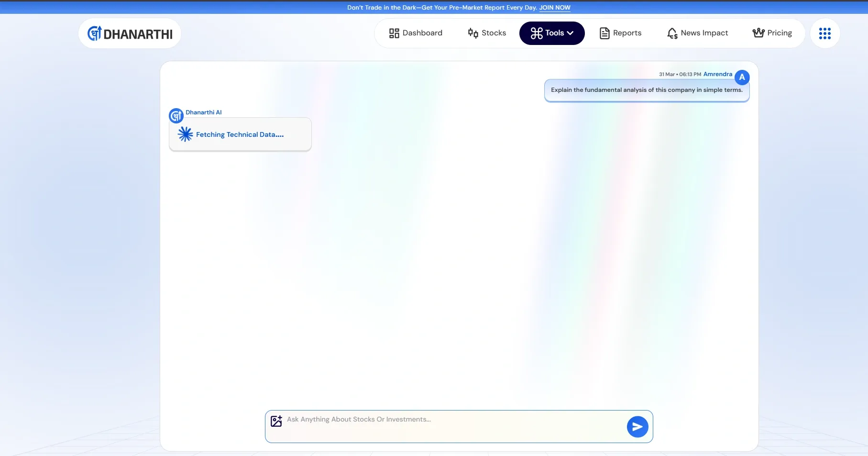The width and height of the screenshot is (868, 456).
Task: Click the Fetching Technical Data status text
Action: click(x=240, y=135)
